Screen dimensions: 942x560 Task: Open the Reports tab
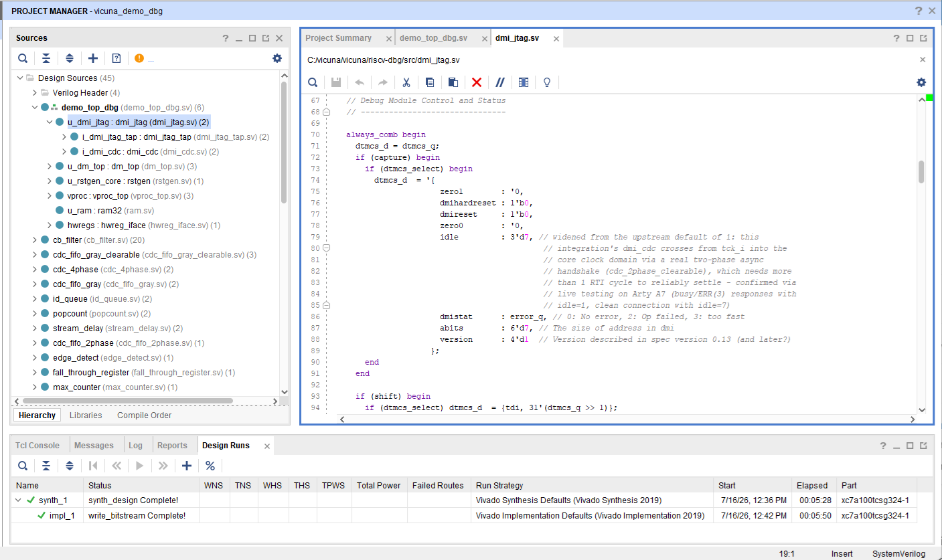[172, 446]
